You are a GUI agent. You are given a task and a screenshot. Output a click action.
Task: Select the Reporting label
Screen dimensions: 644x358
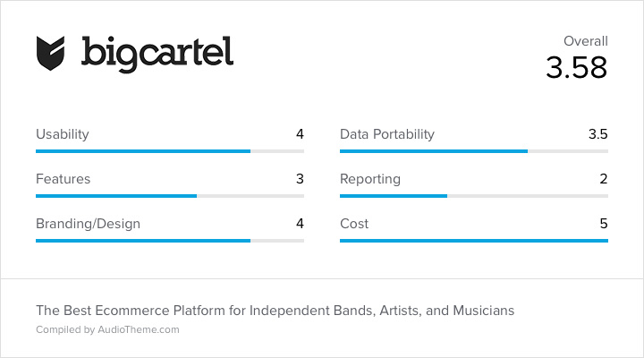click(x=370, y=179)
